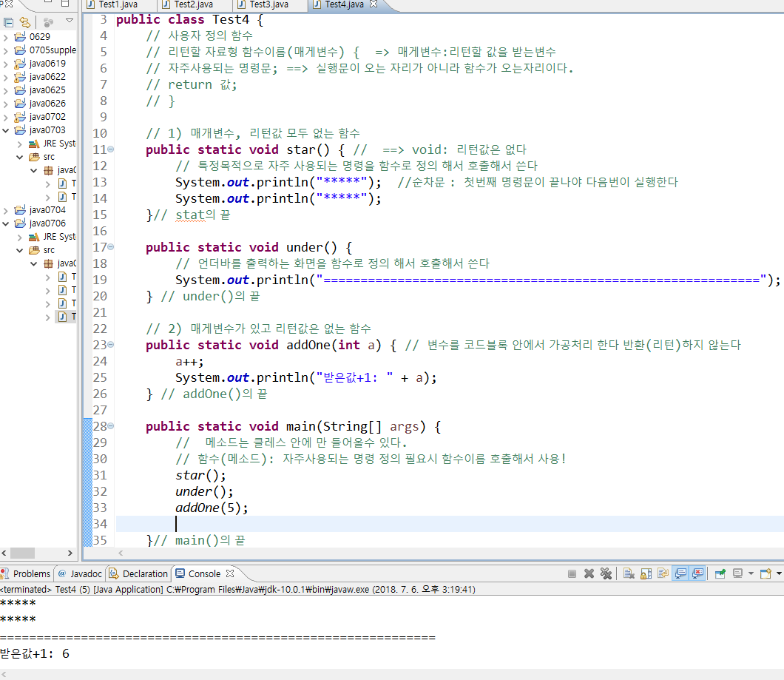Click the editor's horizontal scroll left arrow
The width and height of the screenshot is (784, 680).
click(121, 553)
